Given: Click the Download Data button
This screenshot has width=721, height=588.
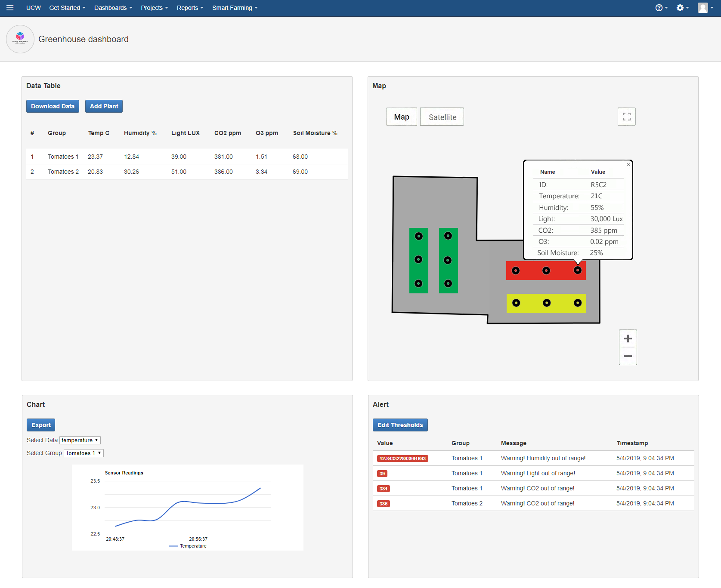Looking at the screenshot, I should point(53,106).
